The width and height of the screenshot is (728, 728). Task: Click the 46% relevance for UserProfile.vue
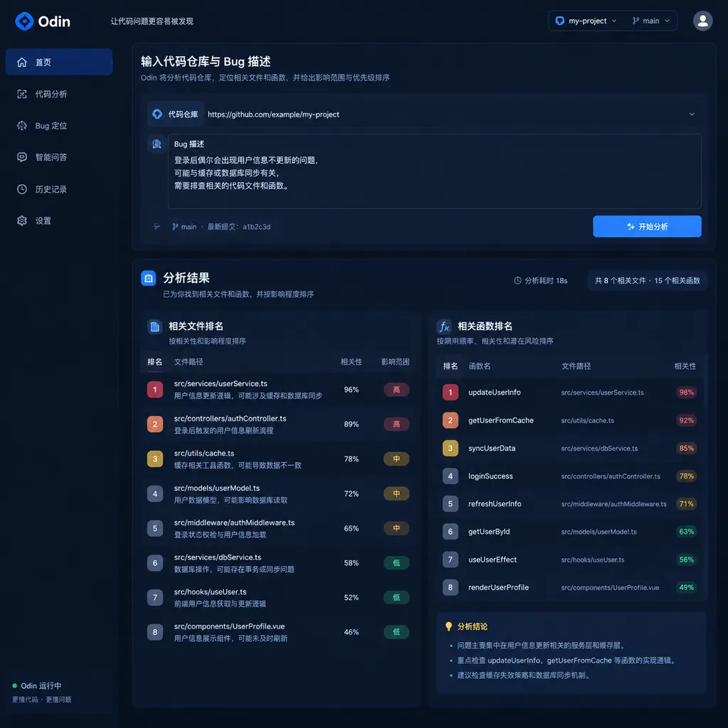tap(351, 632)
